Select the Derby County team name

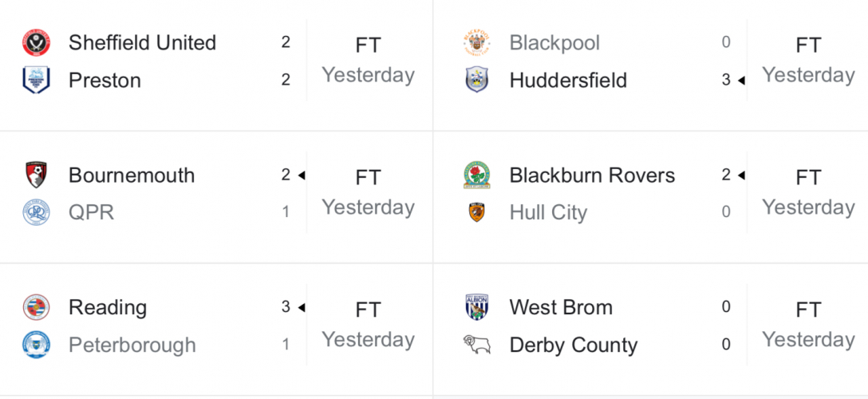574,346
